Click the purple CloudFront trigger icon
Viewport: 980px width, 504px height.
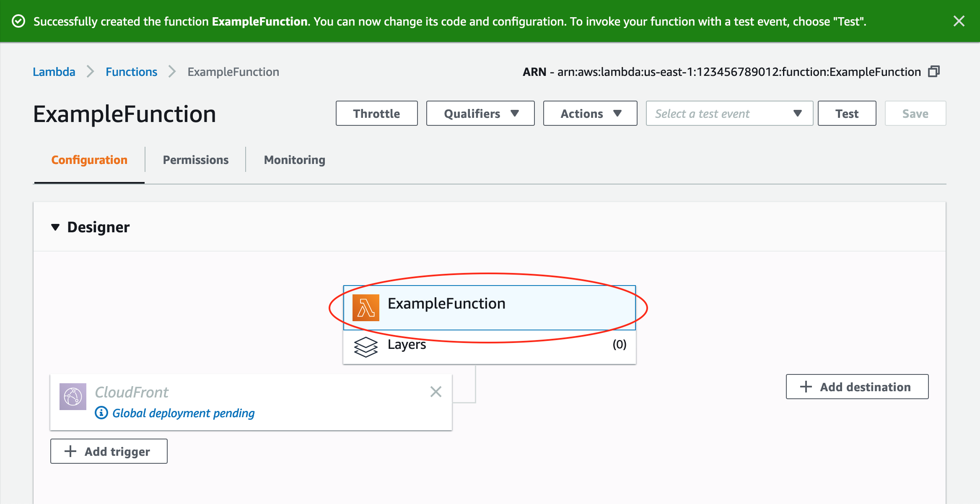[73, 397]
